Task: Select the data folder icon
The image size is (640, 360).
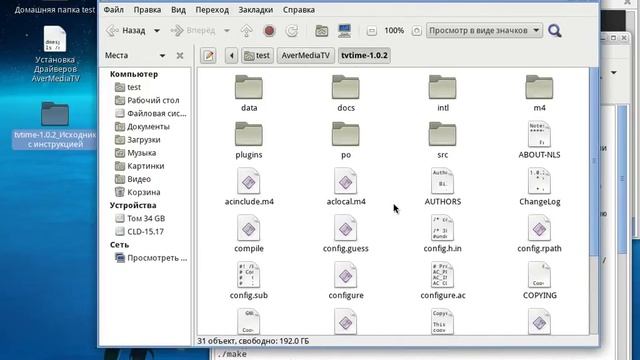Action: pos(249,87)
